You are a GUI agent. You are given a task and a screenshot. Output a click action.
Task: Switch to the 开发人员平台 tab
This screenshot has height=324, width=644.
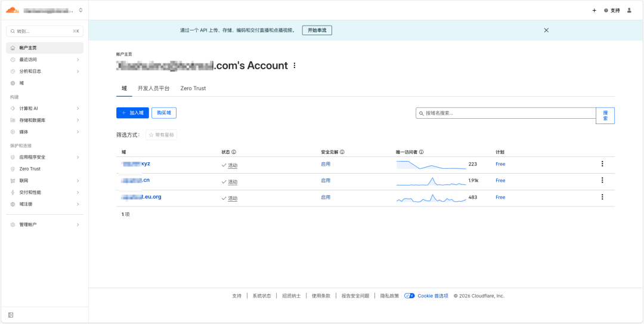(154, 88)
